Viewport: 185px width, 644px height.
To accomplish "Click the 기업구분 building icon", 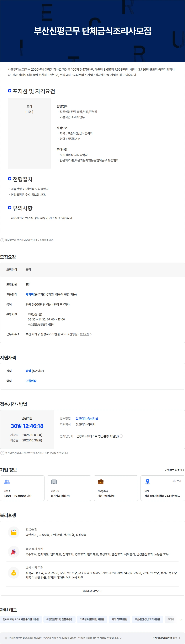I will 54,482.
